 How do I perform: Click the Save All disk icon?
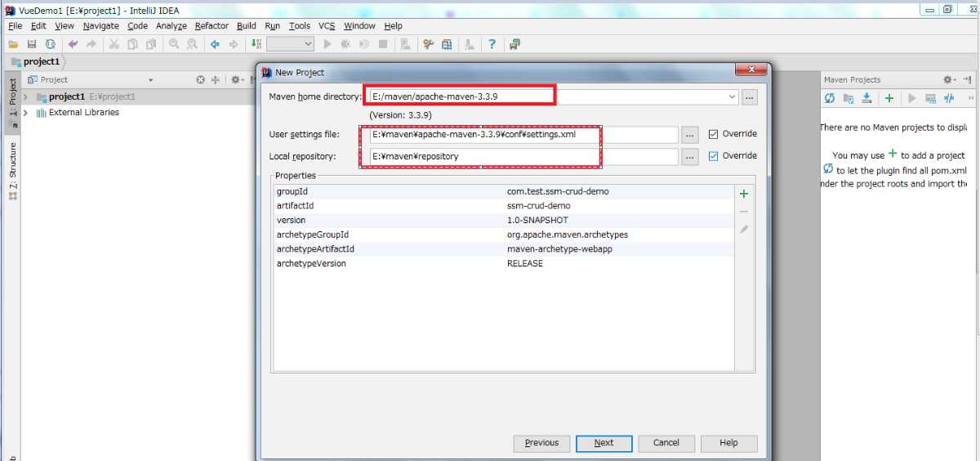32,44
